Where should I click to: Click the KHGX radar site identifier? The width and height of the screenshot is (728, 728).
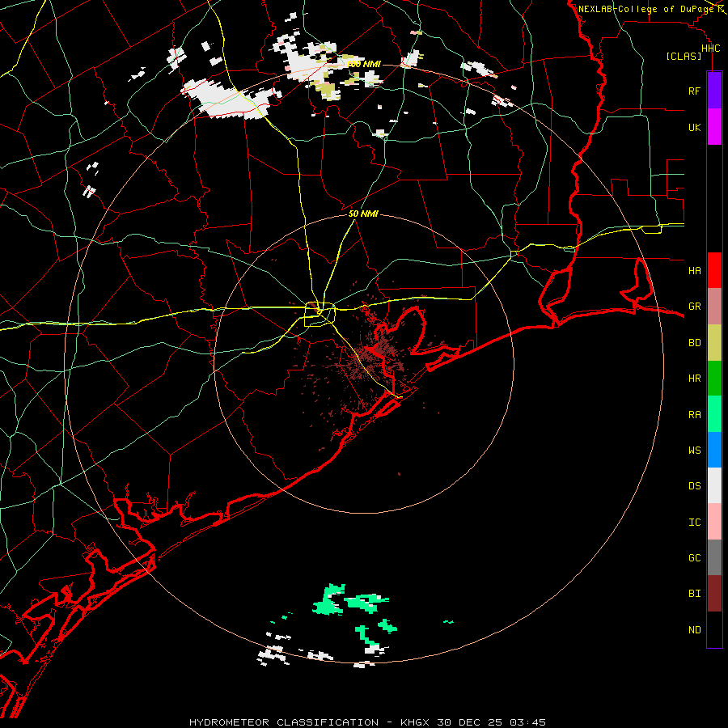(415, 722)
